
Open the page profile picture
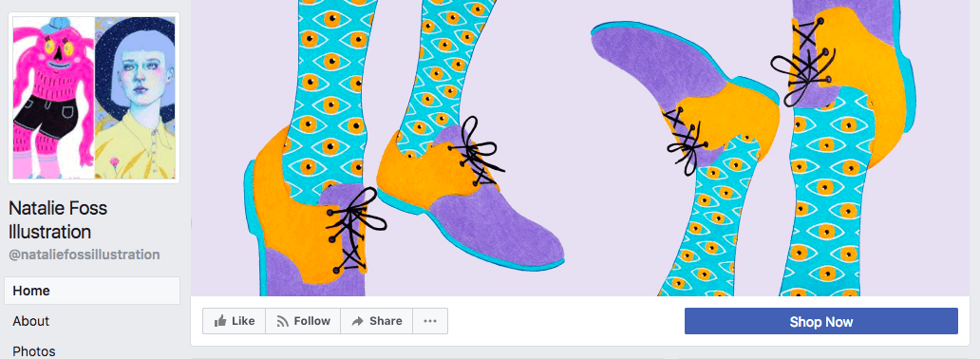point(94,98)
